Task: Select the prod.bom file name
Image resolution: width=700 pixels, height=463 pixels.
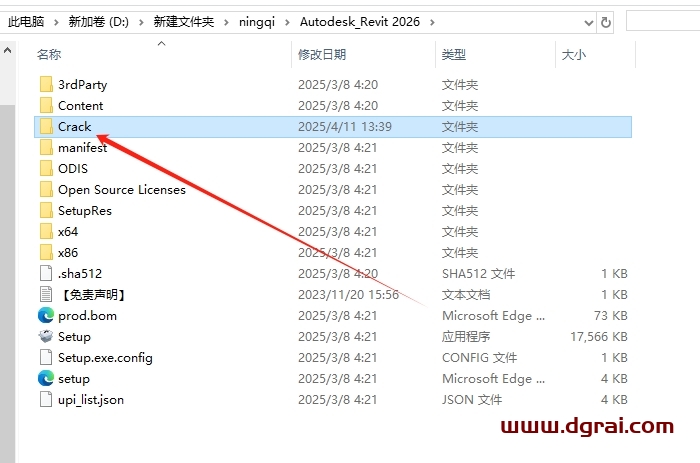Action: pyautogui.click(x=88, y=316)
